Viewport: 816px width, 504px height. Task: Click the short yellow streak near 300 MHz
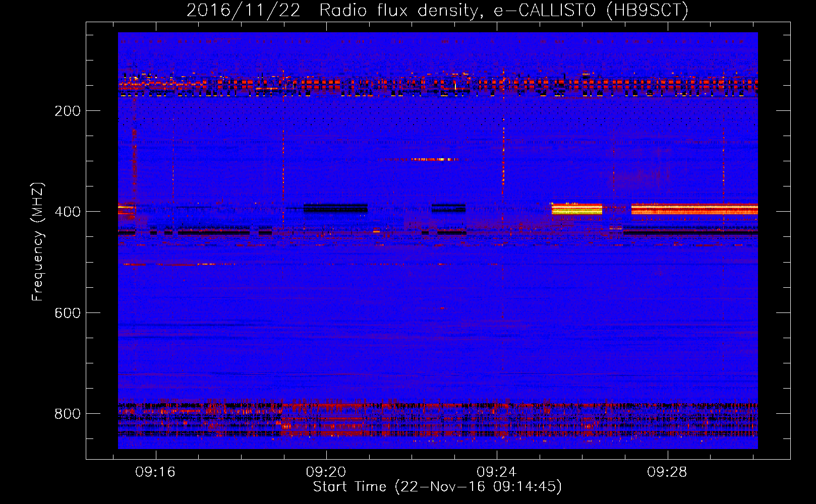tap(435, 159)
